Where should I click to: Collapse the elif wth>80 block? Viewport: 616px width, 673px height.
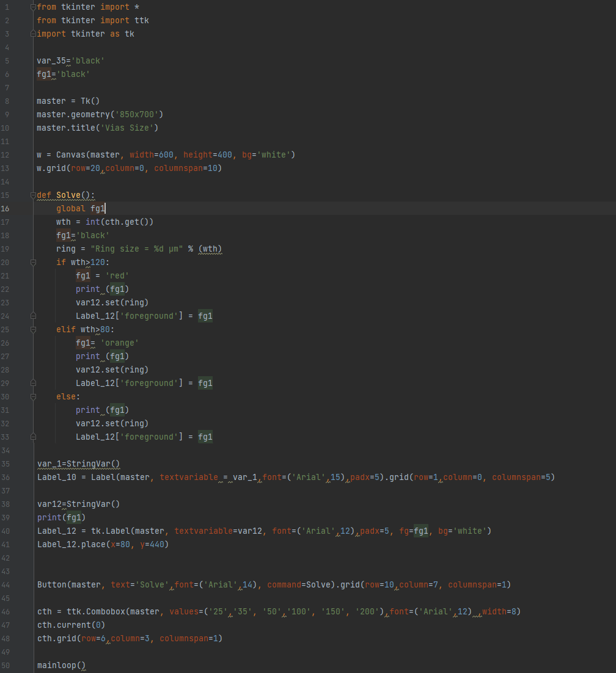click(33, 329)
